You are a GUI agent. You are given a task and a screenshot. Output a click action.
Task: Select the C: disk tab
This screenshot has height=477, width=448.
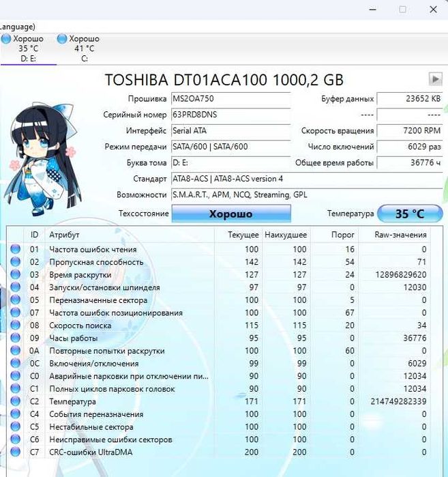pyautogui.click(x=84, y=48)
